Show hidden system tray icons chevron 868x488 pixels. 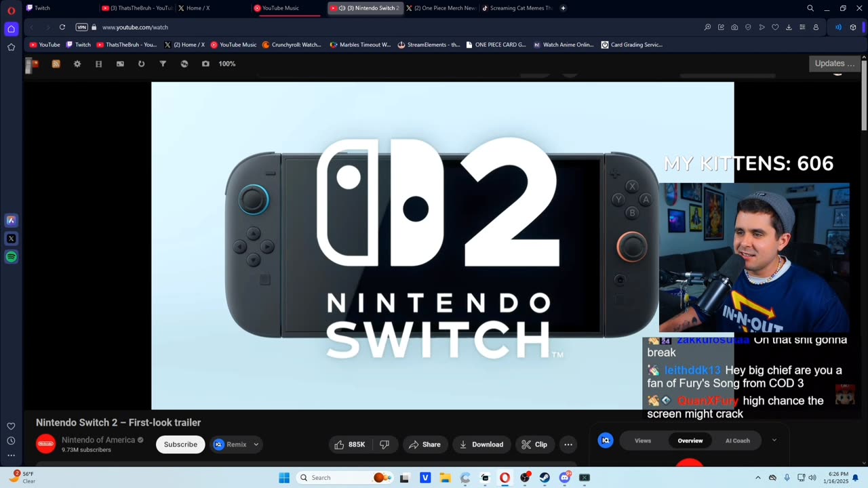tap(757, 478)
